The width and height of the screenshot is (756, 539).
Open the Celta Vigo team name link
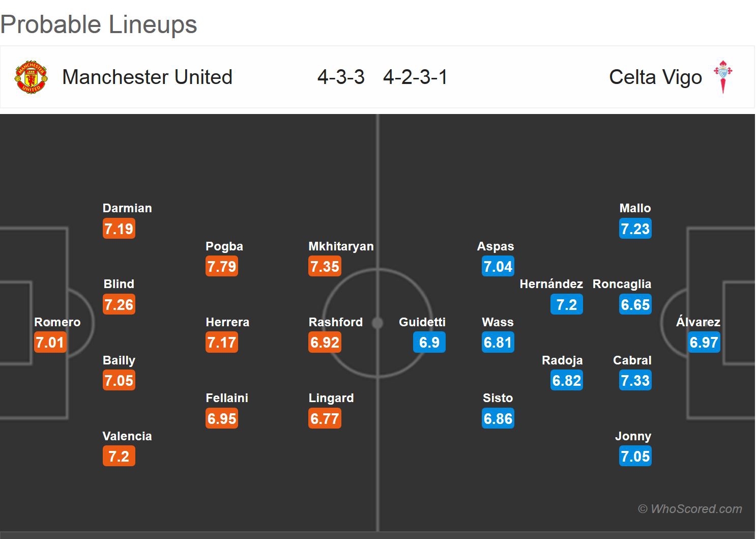[655, 77]
